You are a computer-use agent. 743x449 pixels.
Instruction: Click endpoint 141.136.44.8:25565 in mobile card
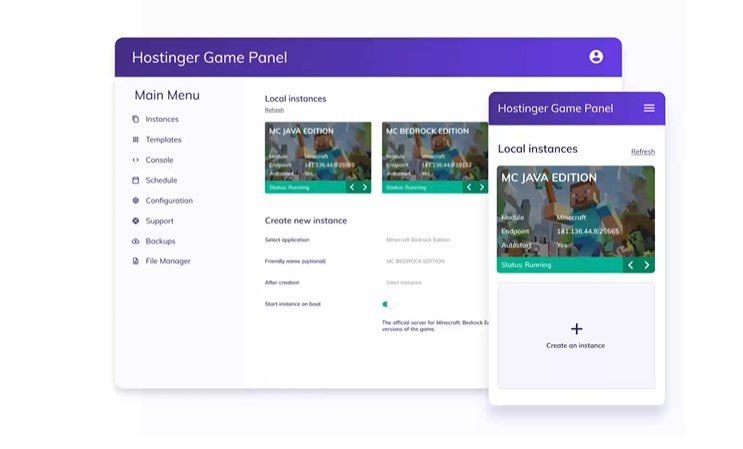pos(588,231)
